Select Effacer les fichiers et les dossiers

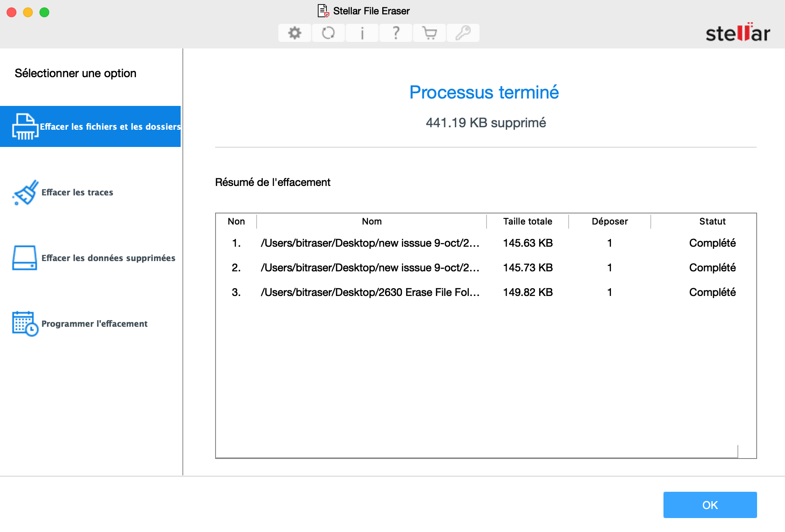pos(90,126)
